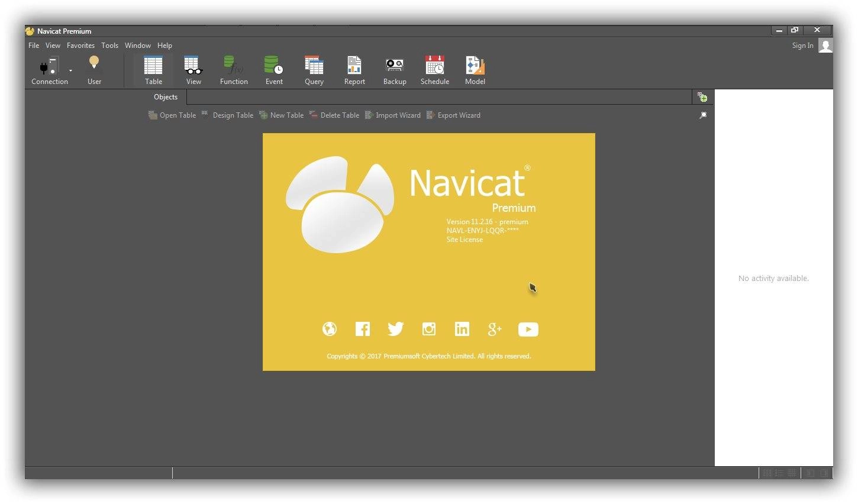Open the Window menu
858x504 pixels.
138,46
